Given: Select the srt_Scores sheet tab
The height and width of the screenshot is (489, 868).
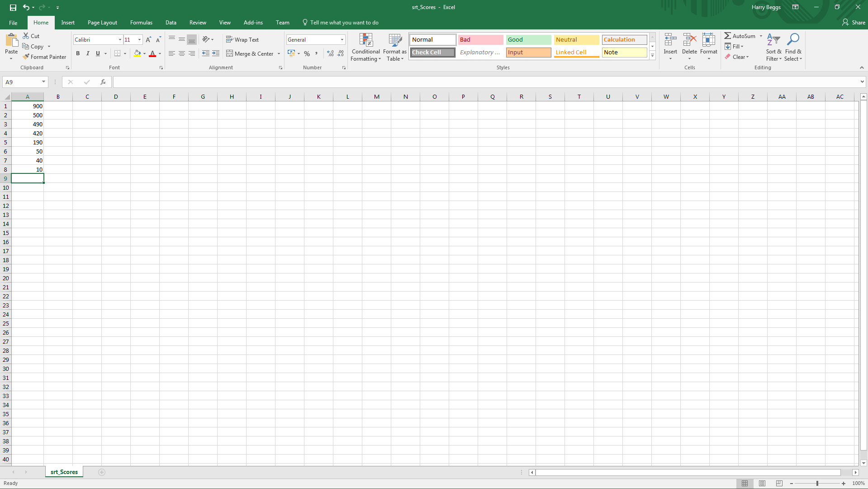Looking at the screenshot, I should coord(64,472).
